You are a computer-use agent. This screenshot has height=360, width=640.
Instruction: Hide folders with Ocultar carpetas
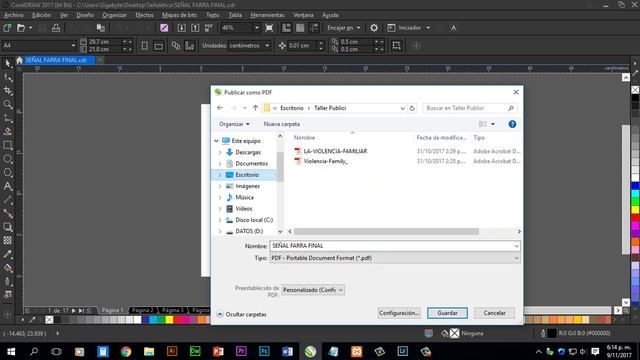coord(242,314)
